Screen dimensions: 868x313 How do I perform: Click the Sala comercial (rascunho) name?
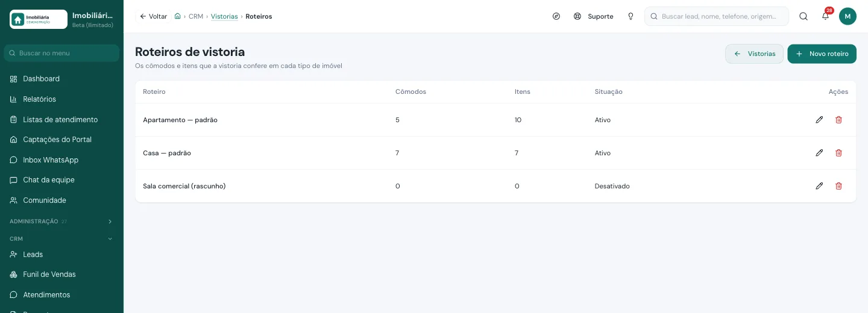[x=184, y=186]
